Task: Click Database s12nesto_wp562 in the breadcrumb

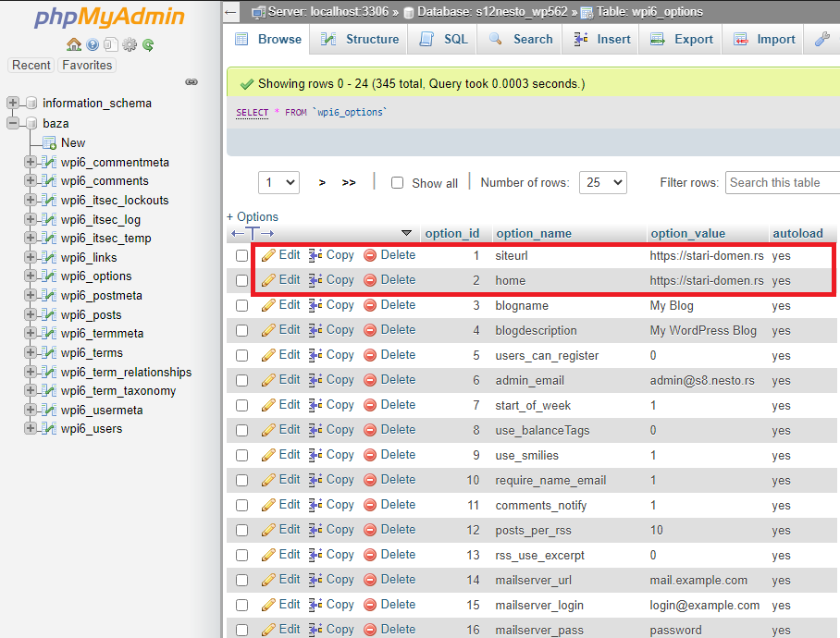Action: point(491,12)
